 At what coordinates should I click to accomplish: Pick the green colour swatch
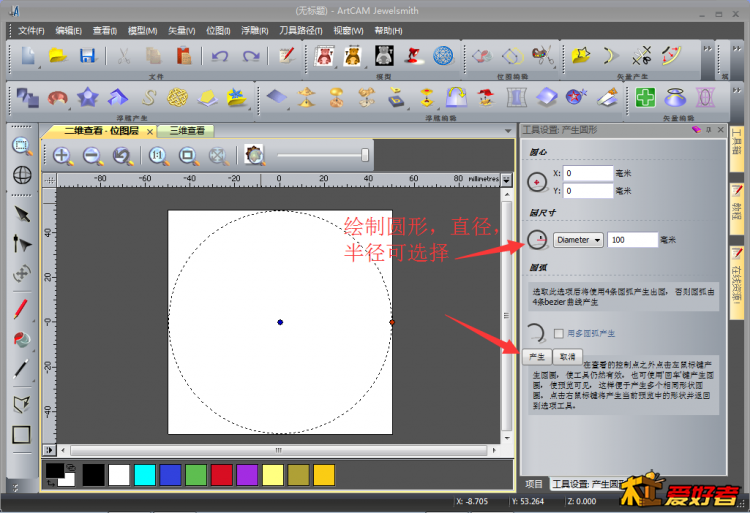196,475
